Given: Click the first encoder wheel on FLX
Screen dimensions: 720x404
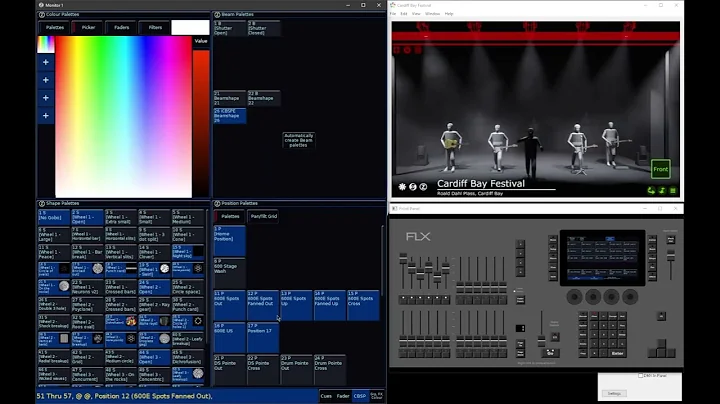Looking at the screenshot, I should click(574, 297).
